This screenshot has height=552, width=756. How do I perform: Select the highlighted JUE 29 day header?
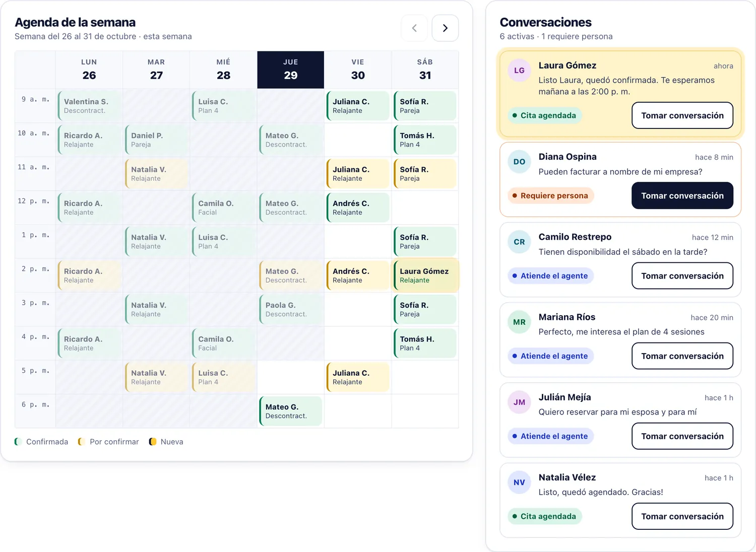(291, 70)
